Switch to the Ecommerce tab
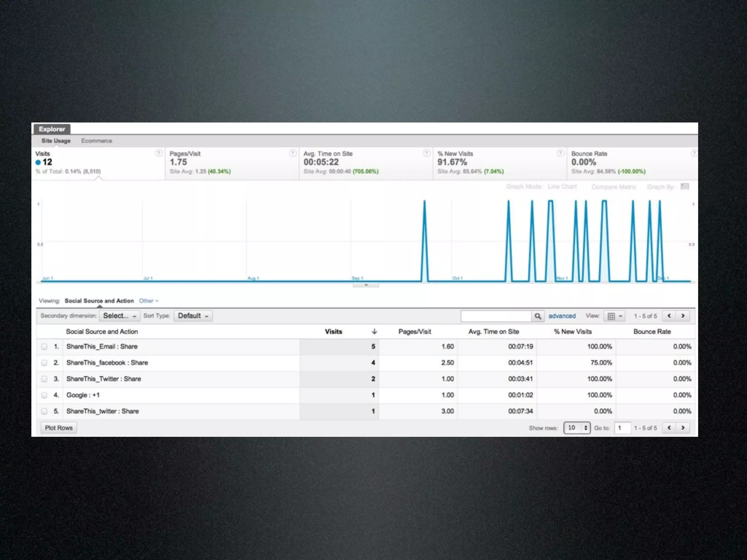 coord(96,141)
